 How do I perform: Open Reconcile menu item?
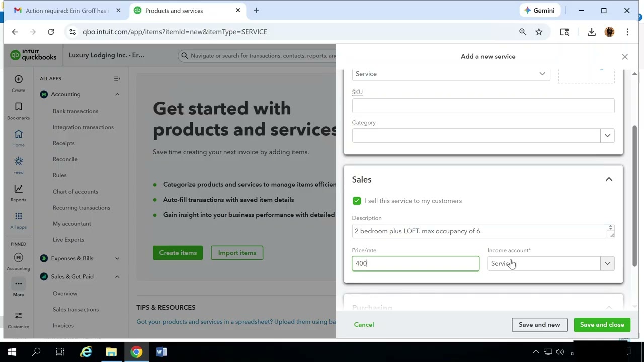65,159
